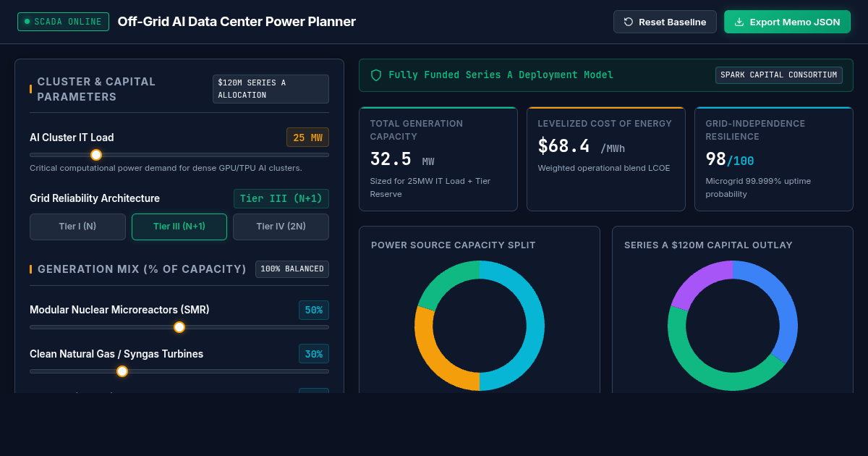Click the Grid-Independence Resilience card

(774, 159)
